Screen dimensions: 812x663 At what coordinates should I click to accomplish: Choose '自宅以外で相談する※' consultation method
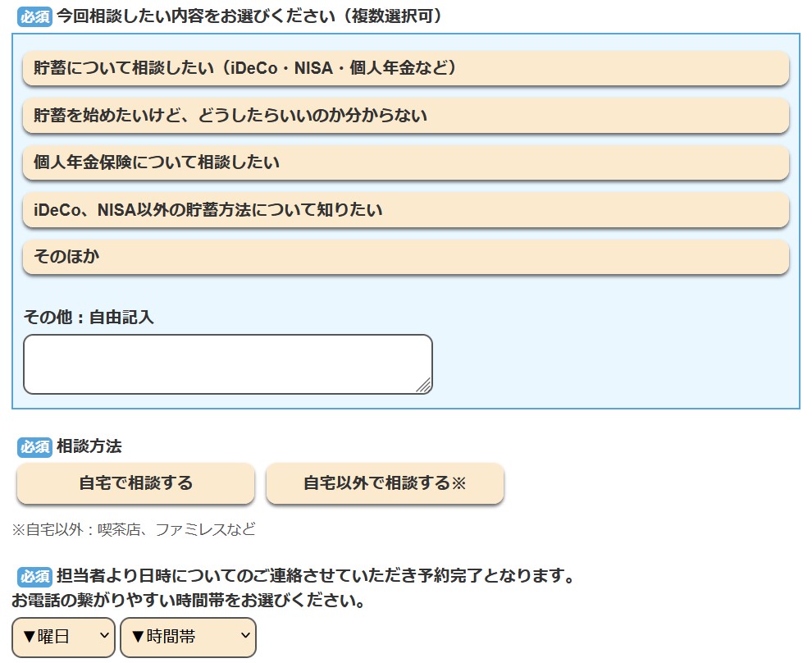[385, 483]
